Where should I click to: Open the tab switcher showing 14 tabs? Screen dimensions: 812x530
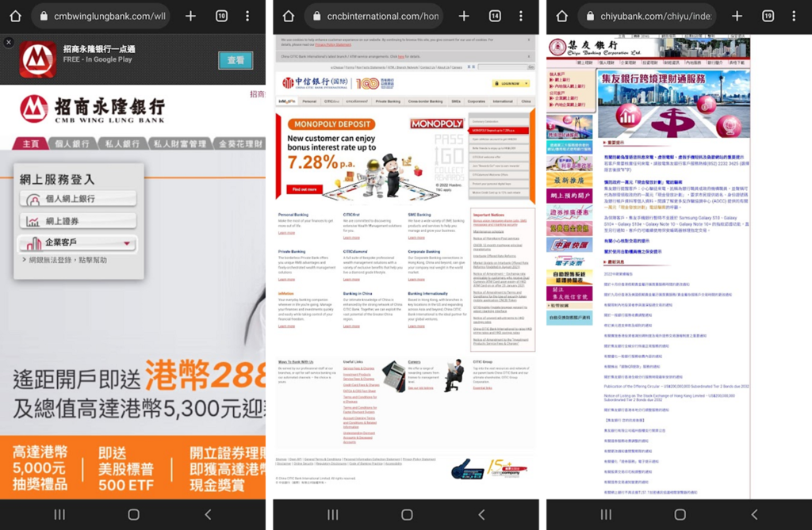(495, 16)
